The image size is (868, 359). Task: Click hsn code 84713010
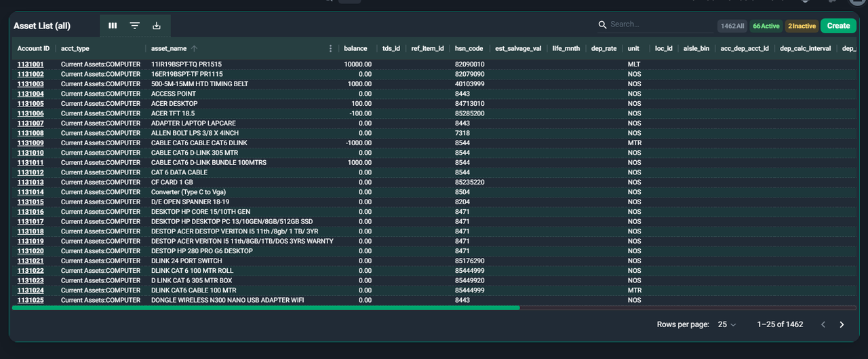[x=469, y=103]
